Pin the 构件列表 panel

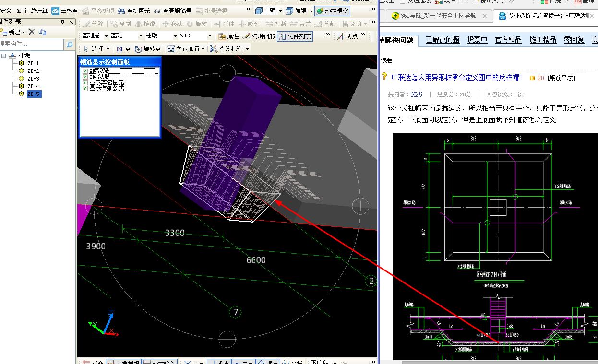pyautogui.click(x=62, y=22)
